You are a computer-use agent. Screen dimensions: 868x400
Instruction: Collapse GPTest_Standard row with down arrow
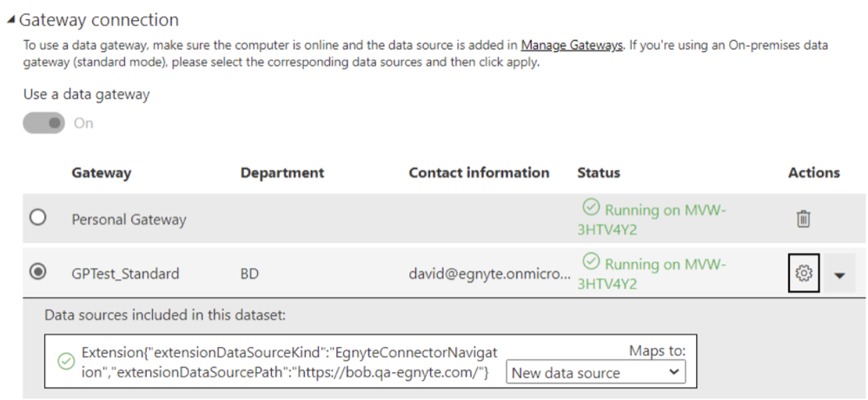tap(839, 274)
